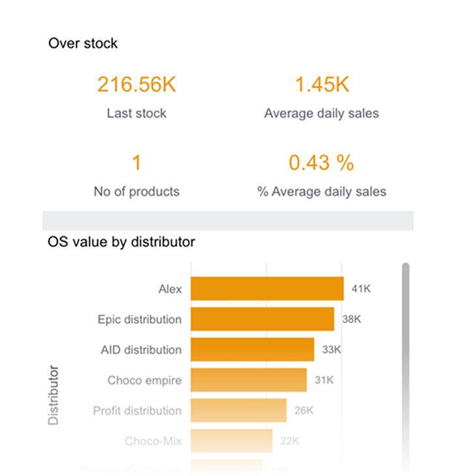Image resolution: width=456 pixels, height=476 pixels.
Task: Click the Choco-Mix bar
Action: (x=231, y=441)
